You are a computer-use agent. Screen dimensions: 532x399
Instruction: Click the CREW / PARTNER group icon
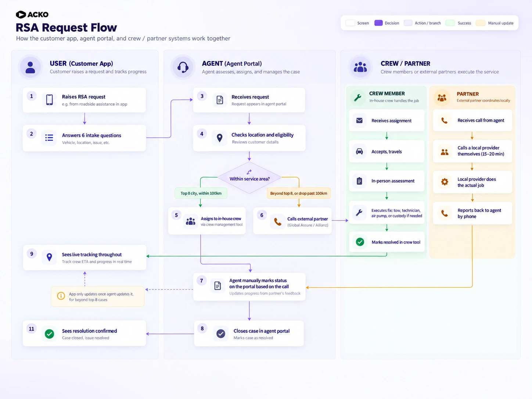(x=360, y=67)
